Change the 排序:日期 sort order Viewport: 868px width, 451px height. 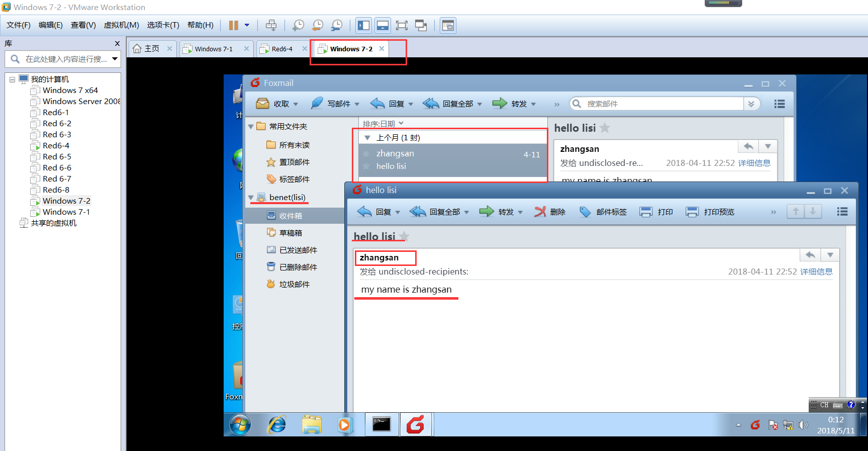coord(383,124)
